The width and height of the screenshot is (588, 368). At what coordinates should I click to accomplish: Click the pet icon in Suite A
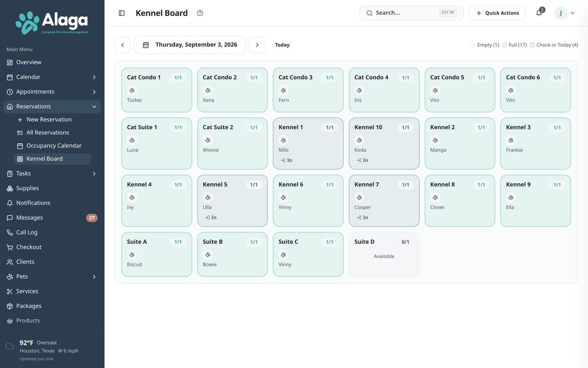coord(132,255)
